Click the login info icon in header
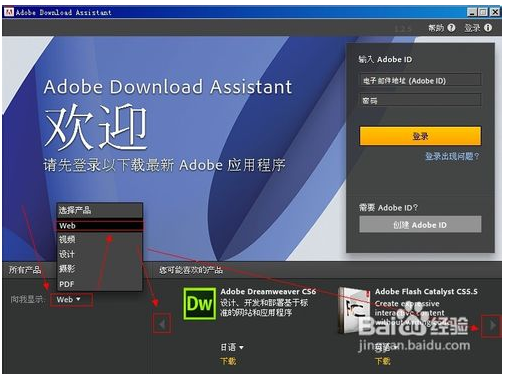The height and width of the screenshot is (376, 506). click(x=488, y=28)
